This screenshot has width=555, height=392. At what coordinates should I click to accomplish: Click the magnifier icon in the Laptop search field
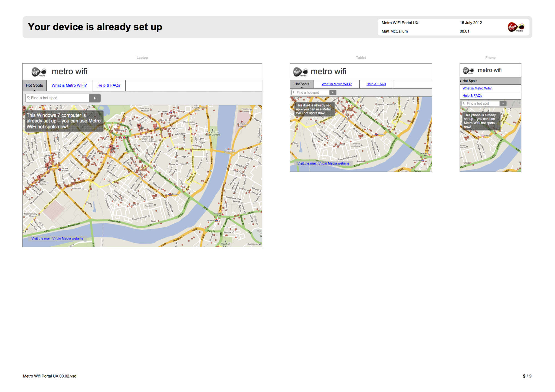point(28,98)
